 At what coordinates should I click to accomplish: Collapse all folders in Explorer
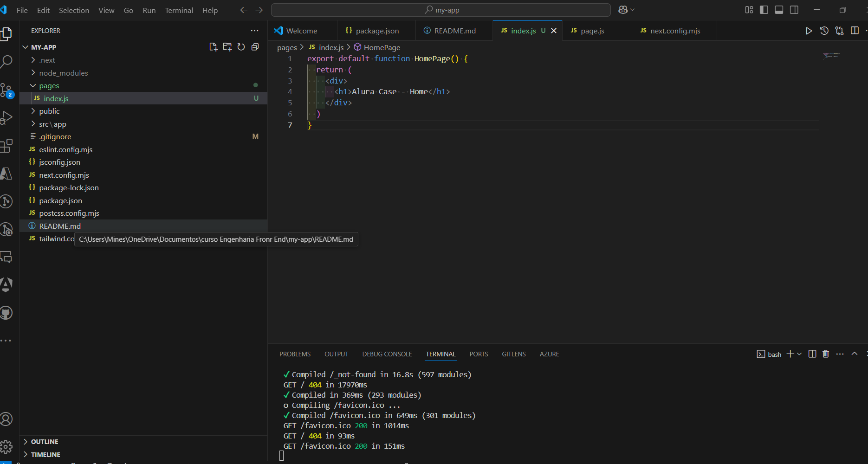click(255, 47)
